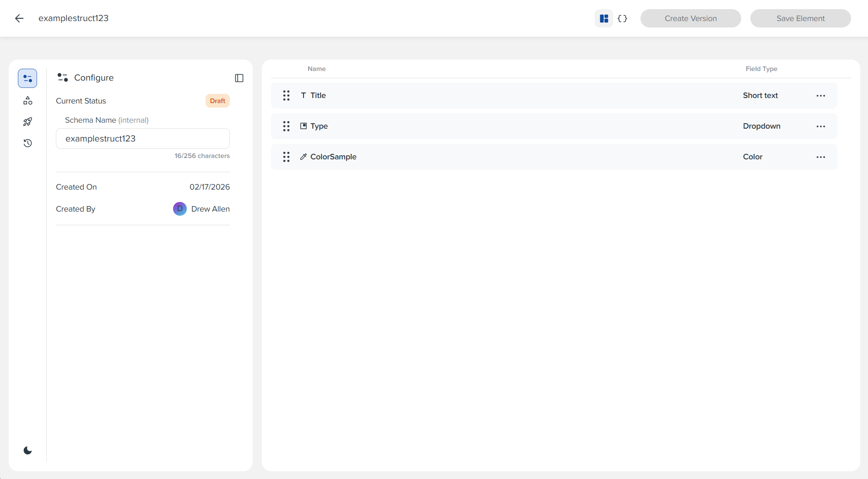Grab the drag handle of the ColorSample row

click(x=286, y=157)
